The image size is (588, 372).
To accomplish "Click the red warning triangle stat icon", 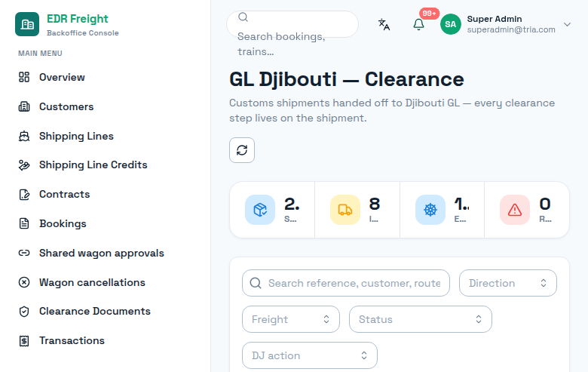I will (x=515, y=210).
